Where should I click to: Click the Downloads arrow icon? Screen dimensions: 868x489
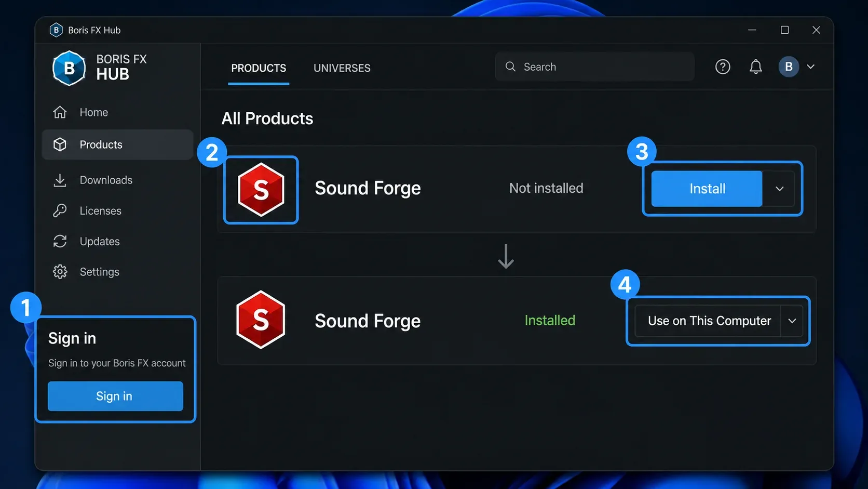[60, 180]
